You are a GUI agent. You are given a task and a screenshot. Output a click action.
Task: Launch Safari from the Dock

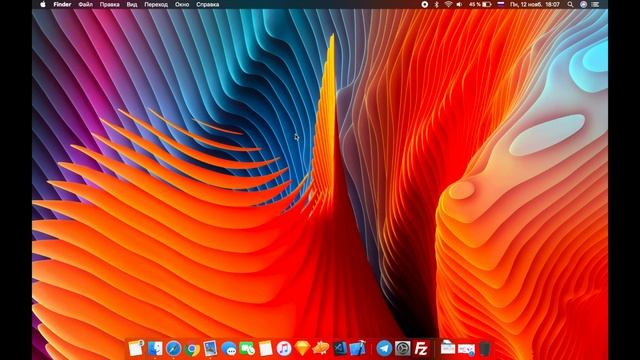tap(173, 349)
